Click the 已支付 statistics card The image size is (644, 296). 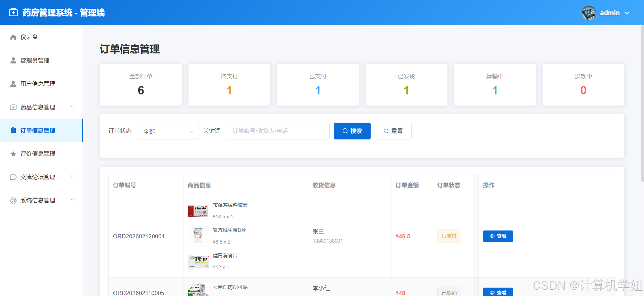click(318, 85)
